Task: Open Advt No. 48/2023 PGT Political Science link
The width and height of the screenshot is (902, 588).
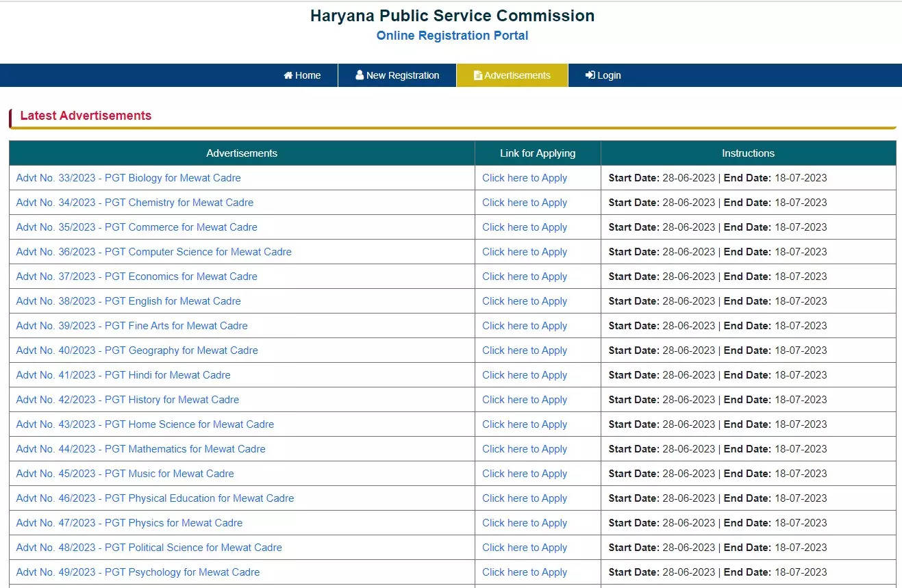Action: tap(149, 548)
